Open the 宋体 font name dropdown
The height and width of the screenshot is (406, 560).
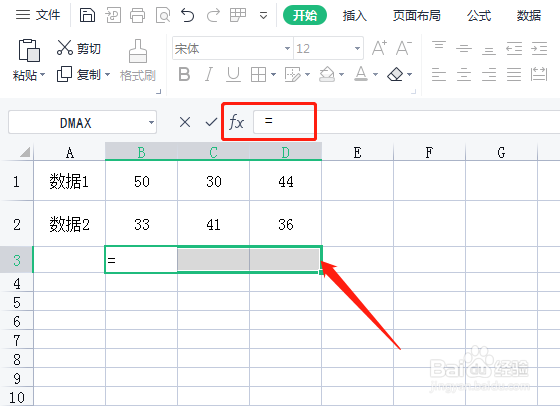pos(287,48)
